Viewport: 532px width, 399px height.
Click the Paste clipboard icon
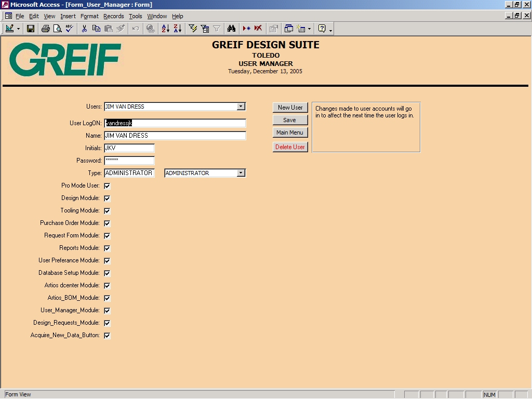(109, 29)
